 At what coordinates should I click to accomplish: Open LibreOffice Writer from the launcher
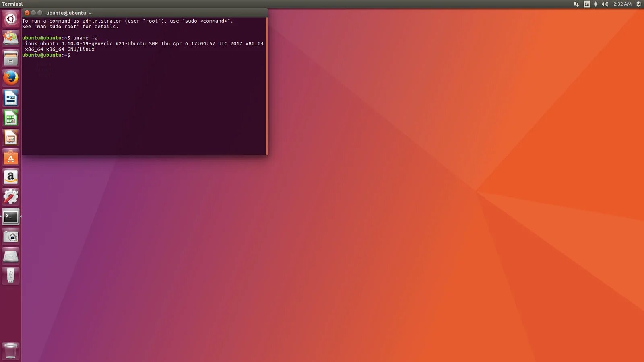coord(11,98)
